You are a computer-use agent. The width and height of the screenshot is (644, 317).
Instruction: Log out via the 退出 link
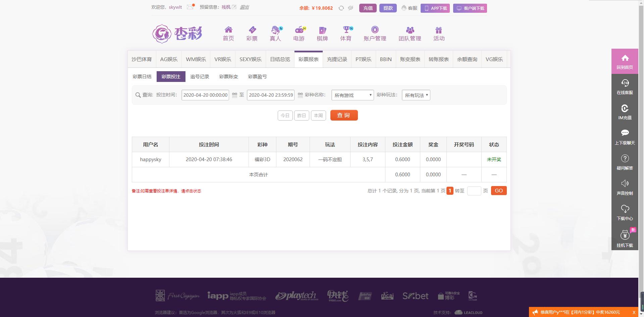244,7
